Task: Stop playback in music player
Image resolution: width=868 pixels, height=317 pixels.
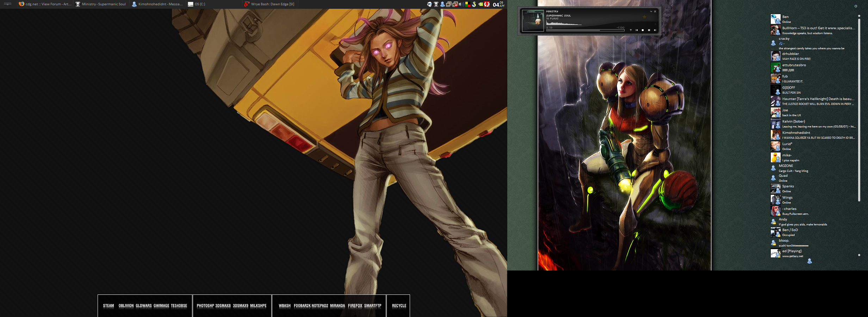Action: click(643, 30)
